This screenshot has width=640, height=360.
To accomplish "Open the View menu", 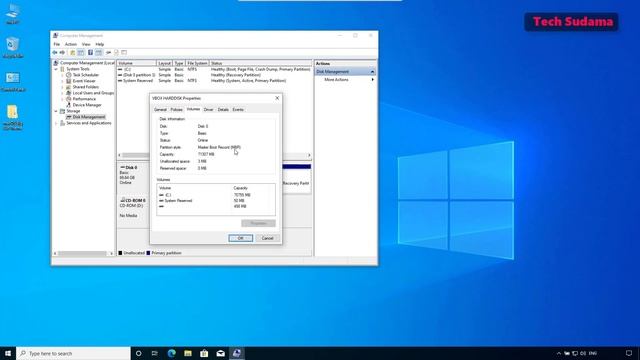I will [86, 44].
